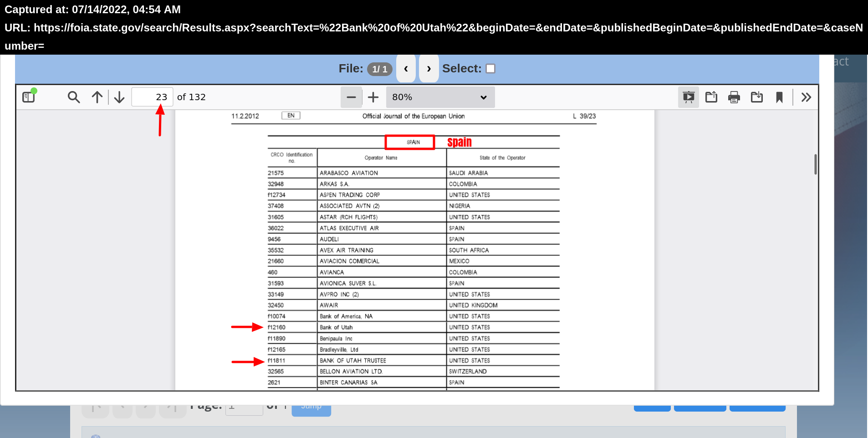Open find in document search
868x438 pixels.
[x=74, y=97]
